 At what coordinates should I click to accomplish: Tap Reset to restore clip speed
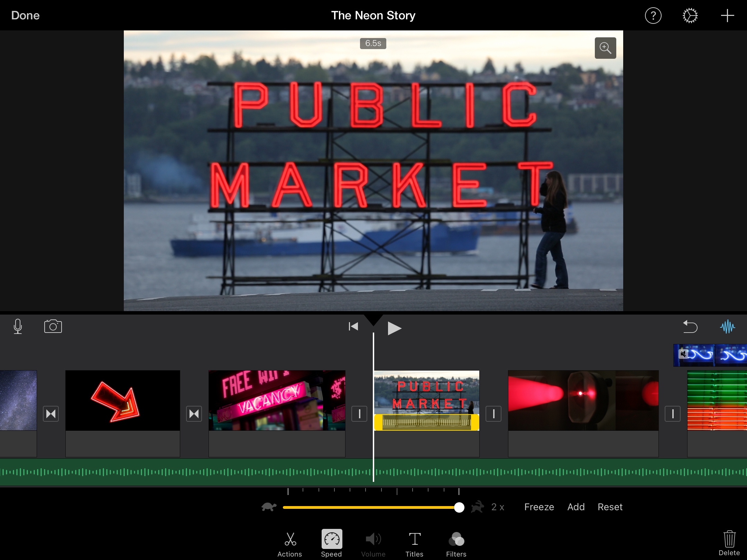[x=610, y=507]
